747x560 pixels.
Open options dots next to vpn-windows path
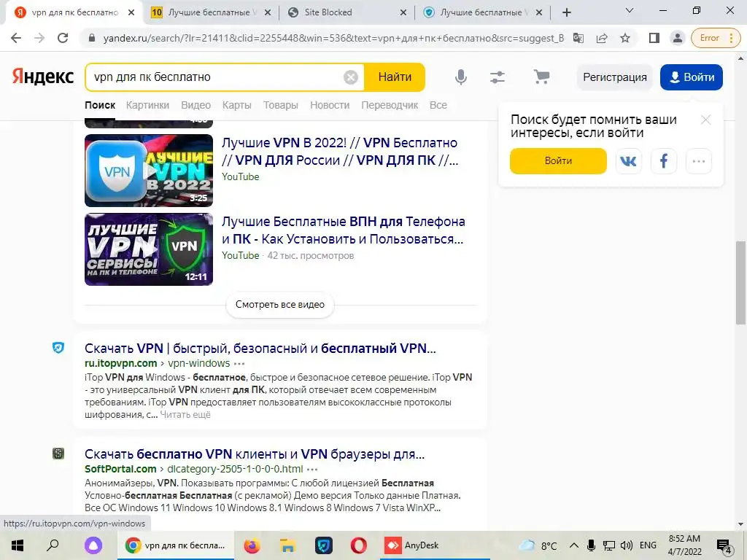pos(239,363)
